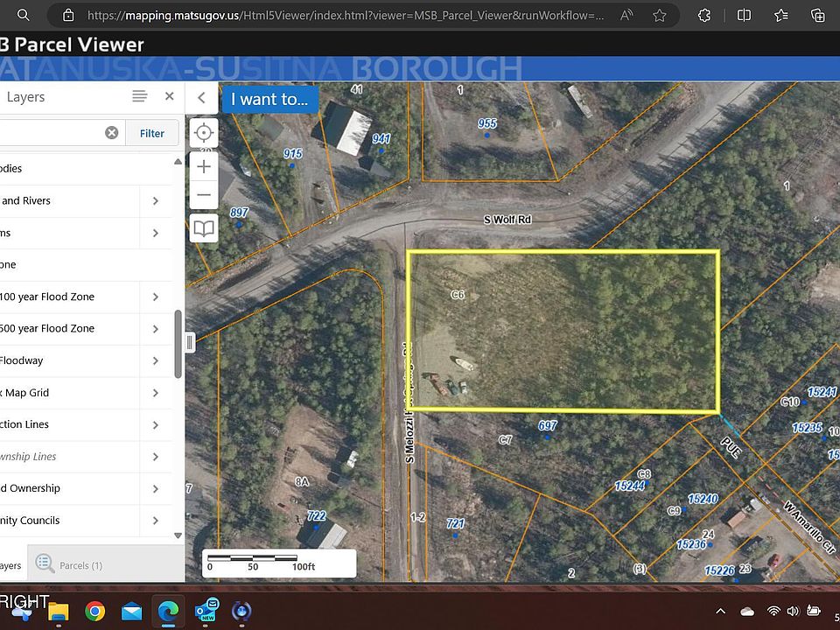The height and width of the screenshot is (630, 840).
Task: Expand the Floodway layer options
Action: [156, 360]
